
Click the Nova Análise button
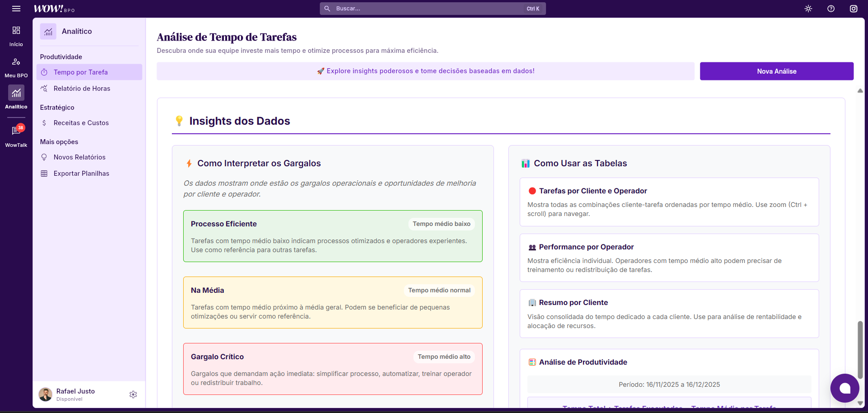(x=776, y=71)
